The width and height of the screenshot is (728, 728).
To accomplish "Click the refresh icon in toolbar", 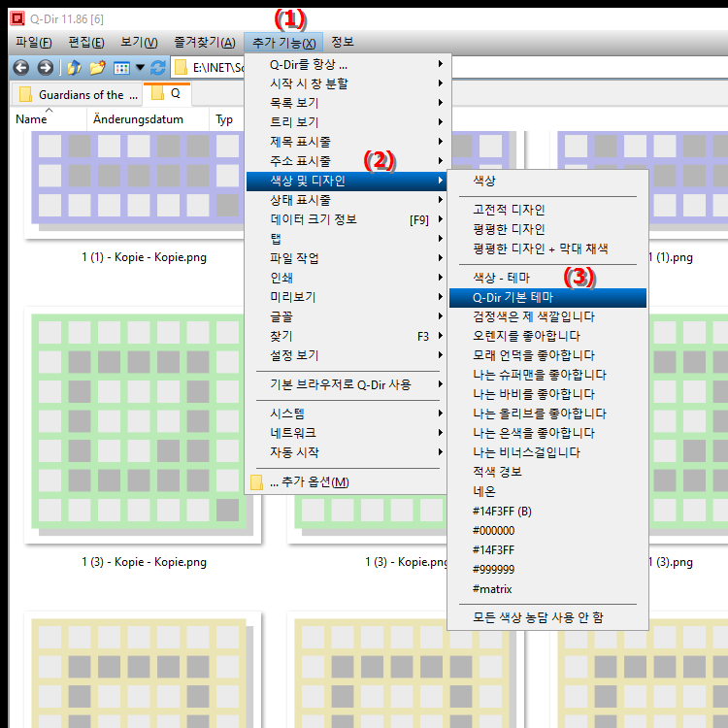I will (x=158, y=68).
